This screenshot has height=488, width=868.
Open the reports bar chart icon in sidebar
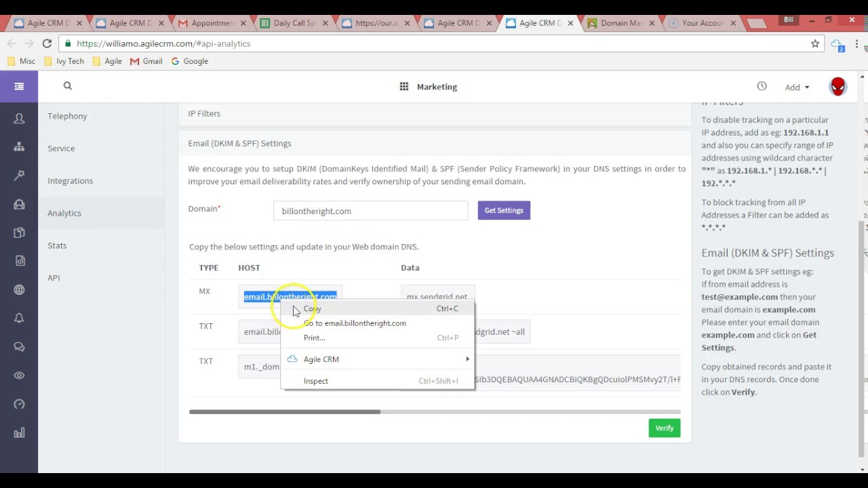point(19,432)
